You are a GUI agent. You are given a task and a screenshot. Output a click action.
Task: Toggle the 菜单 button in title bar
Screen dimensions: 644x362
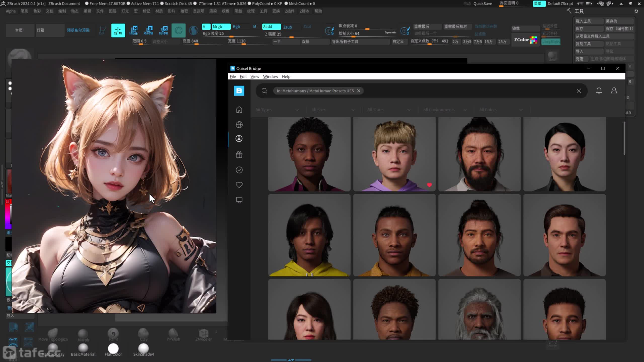[x=539, y=4]
